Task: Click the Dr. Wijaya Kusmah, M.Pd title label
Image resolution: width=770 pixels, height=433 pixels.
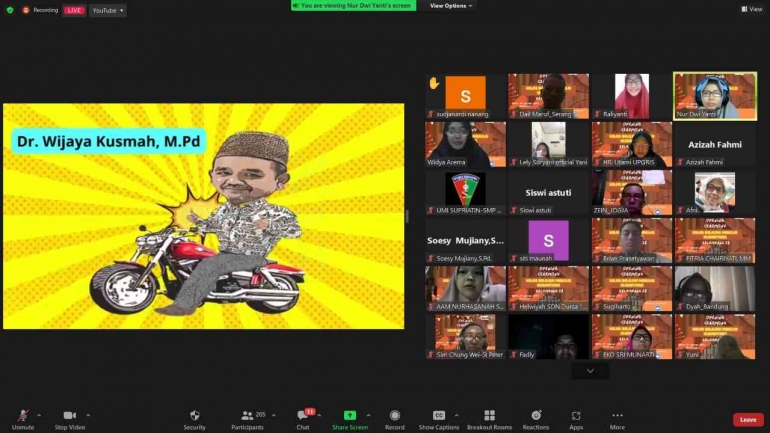Action: (109, 141)
